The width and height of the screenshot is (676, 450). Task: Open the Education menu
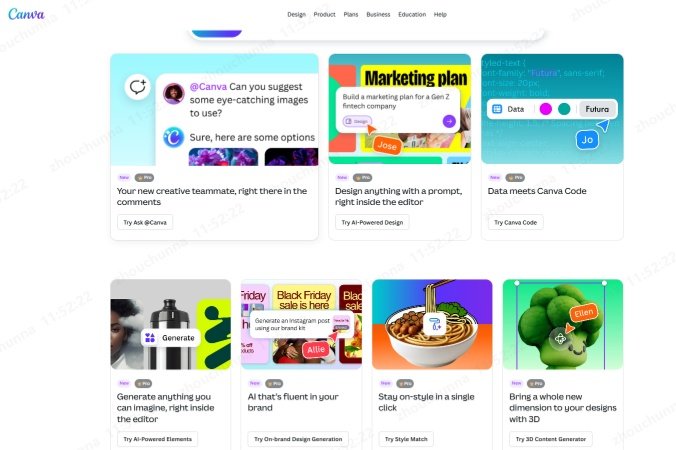coord(412,14)
